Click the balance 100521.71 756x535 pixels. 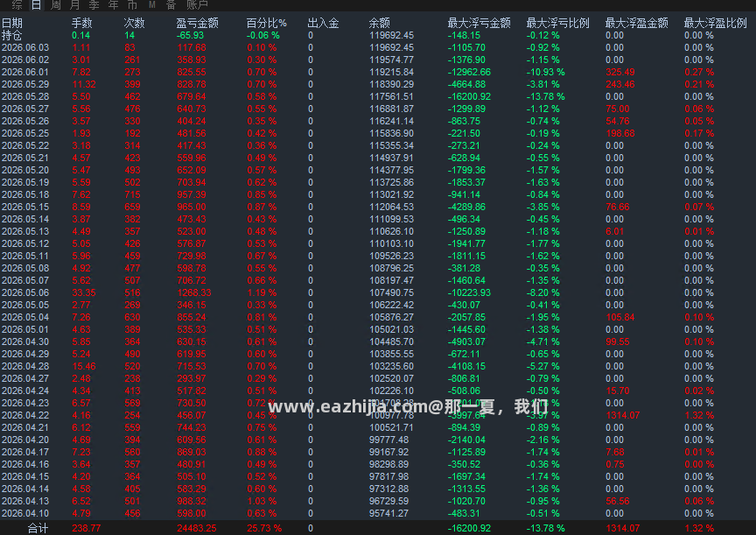[391, 427]
